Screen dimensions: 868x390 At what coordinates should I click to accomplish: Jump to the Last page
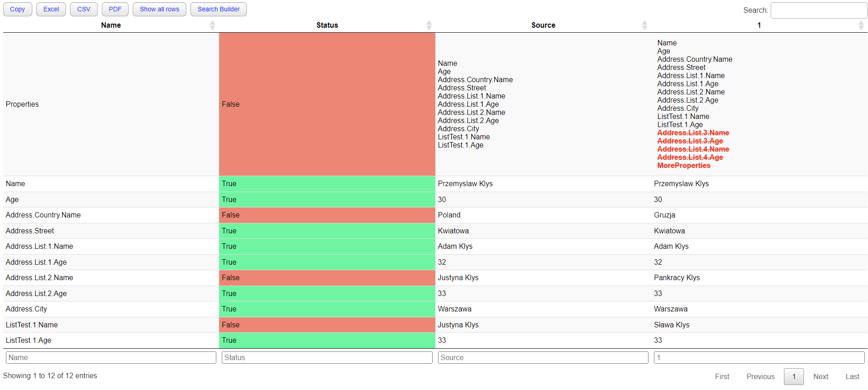[x=852, y=376]
